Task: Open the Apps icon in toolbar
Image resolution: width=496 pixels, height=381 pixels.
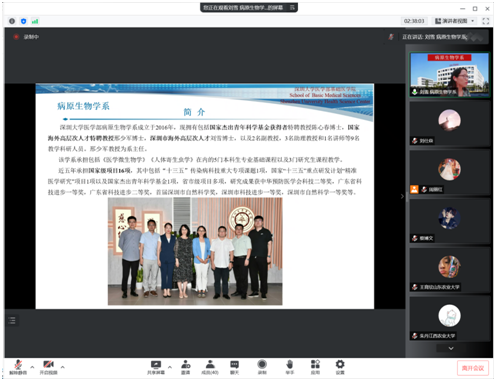Action: click(x=315, y=367)
